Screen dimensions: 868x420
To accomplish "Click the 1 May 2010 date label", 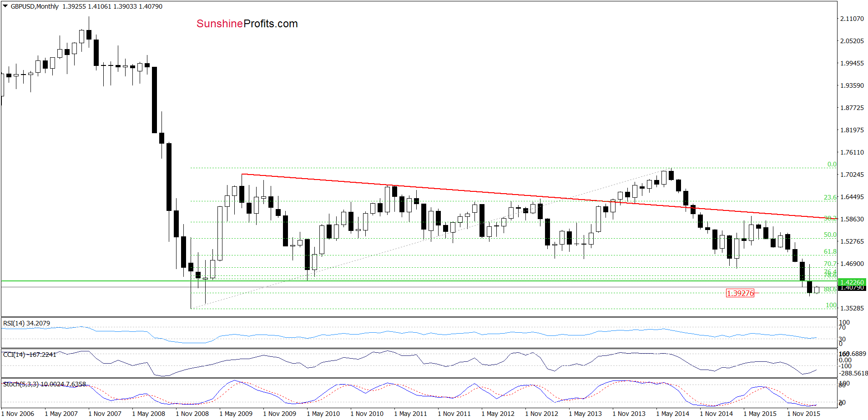I will click(323, 414).
